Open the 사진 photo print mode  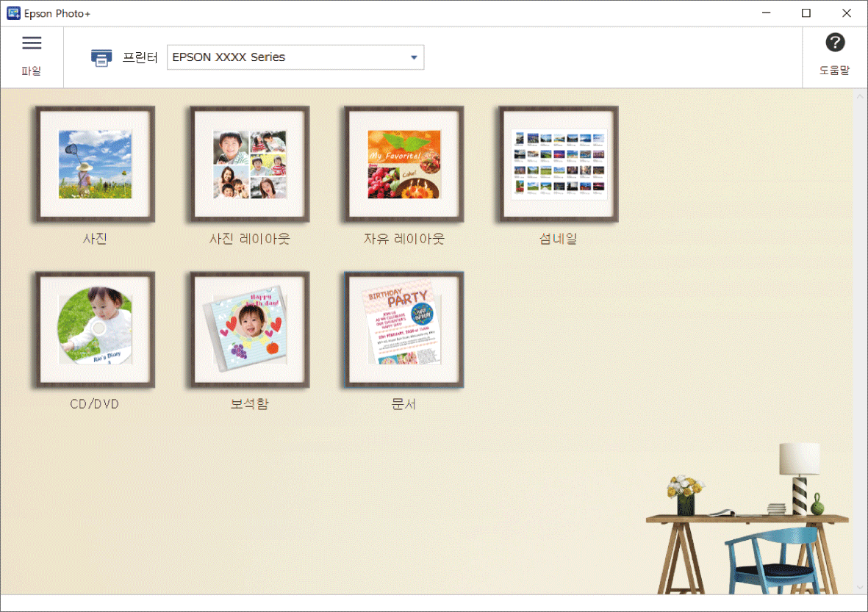pyautogui.click(x=95, y=165)
